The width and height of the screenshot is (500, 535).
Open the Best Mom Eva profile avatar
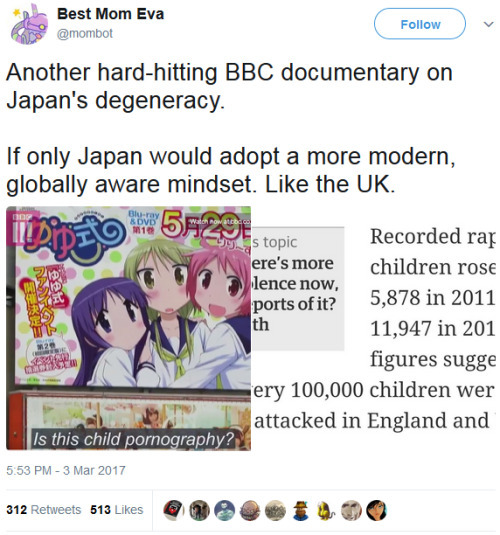[x=29, y=25]
